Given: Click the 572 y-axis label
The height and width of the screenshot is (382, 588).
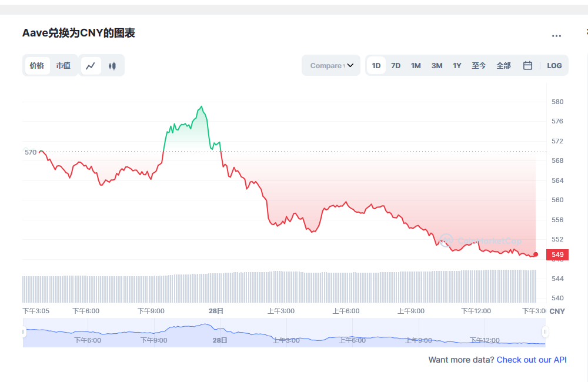Looking at the screenshot, I should point(557,141).
